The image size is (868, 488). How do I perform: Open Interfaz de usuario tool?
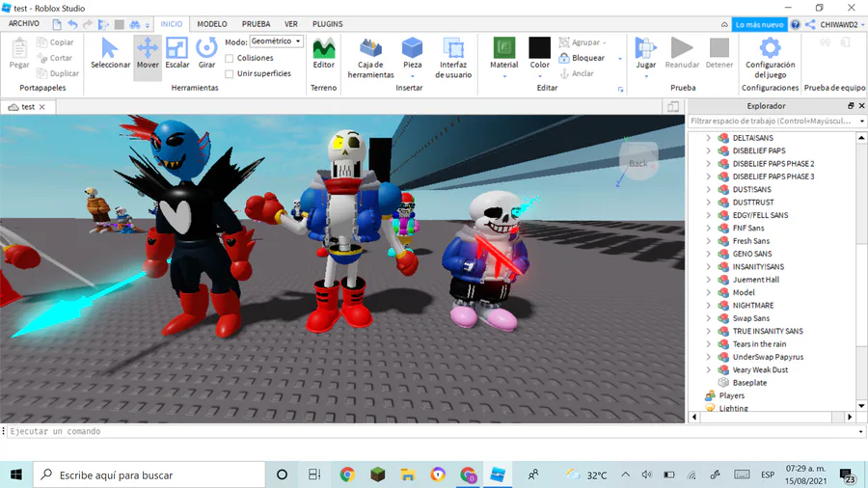453,59
